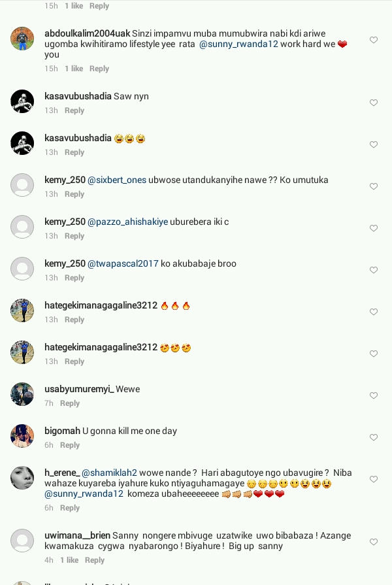Open usabyumuremyi_ username profile
The image size is (392, 585).
[x=79, y=389]
